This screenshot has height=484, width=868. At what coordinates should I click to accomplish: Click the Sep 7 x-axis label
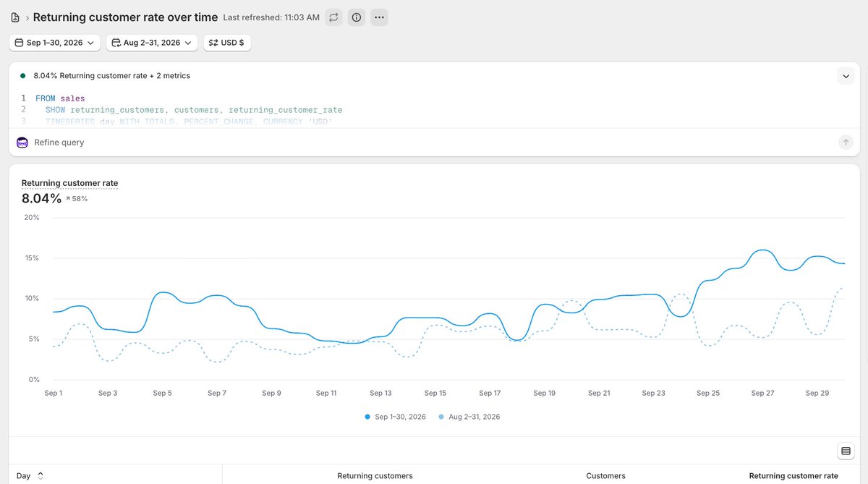click(217, 393)
